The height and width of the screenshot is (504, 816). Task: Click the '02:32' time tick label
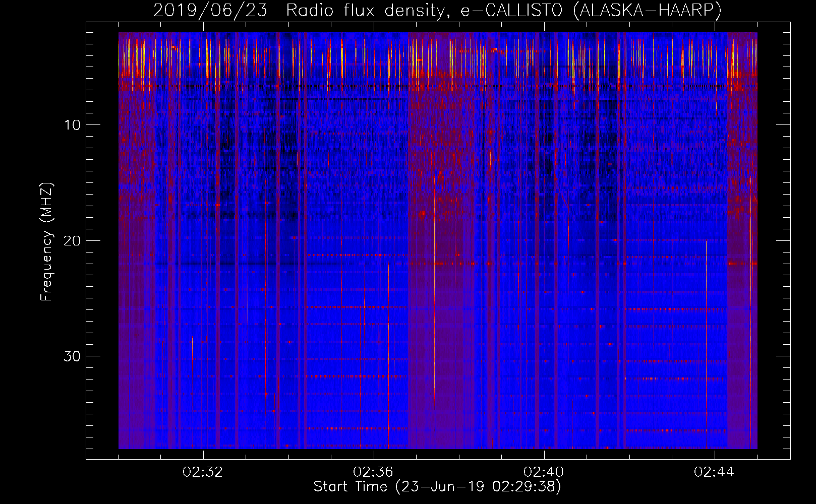coord(203,472)
